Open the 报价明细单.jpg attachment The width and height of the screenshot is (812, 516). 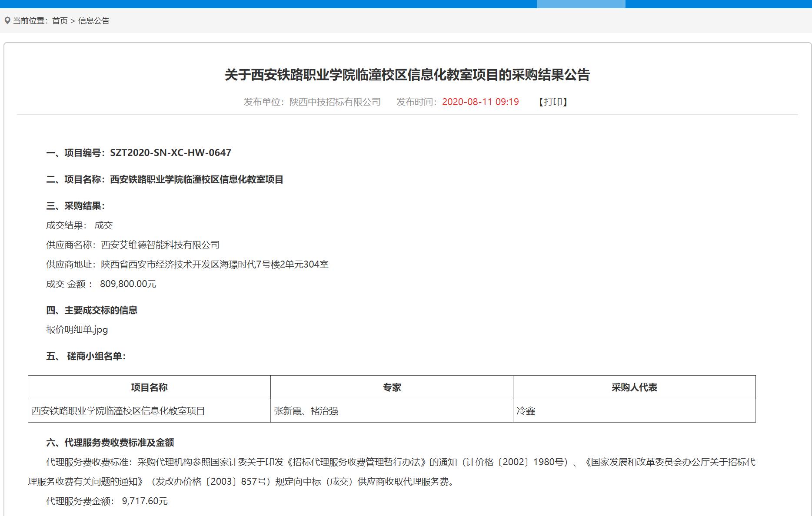point(77,330)
